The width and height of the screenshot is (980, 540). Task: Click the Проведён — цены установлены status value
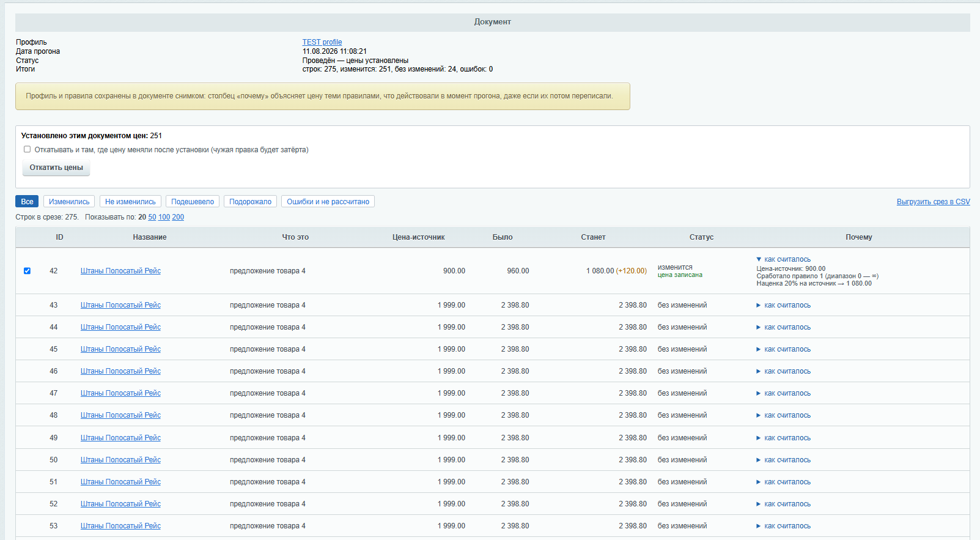point(355,61)
